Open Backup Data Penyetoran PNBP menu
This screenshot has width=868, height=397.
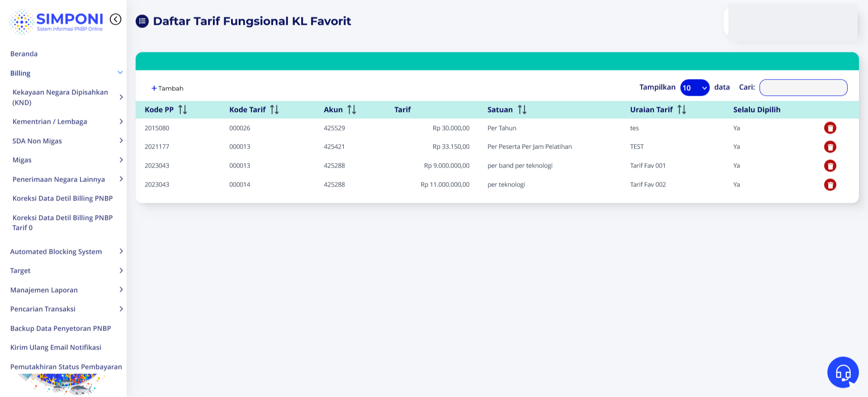[x=61, y=328]
